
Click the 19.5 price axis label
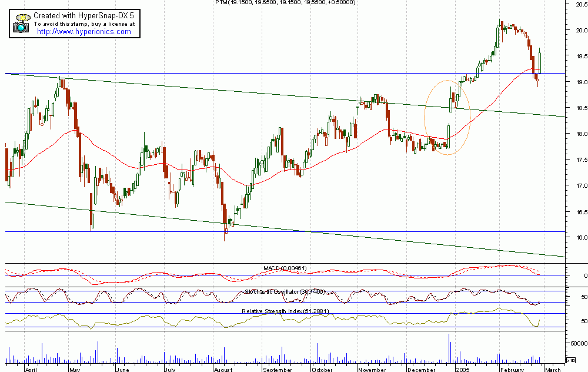pos(582,57)
